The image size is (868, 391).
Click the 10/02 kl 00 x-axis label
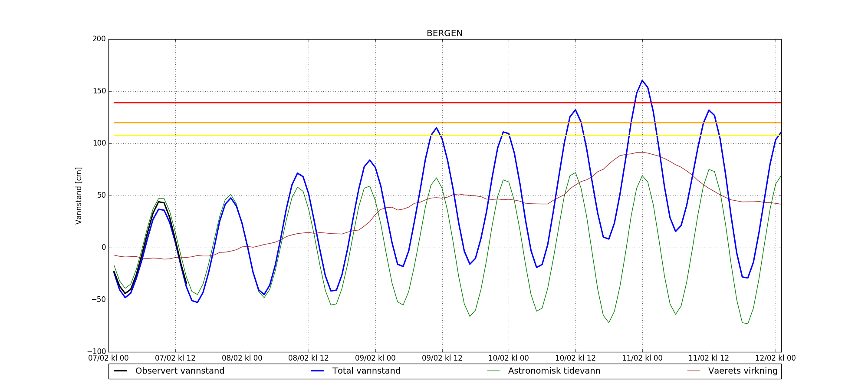(x=509, y=358)
